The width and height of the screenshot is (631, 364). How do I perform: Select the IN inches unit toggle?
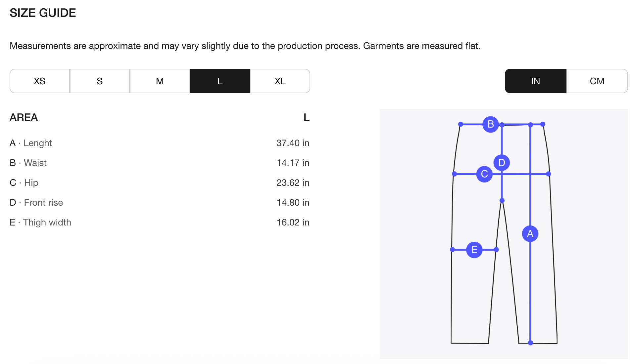(535, 81)
